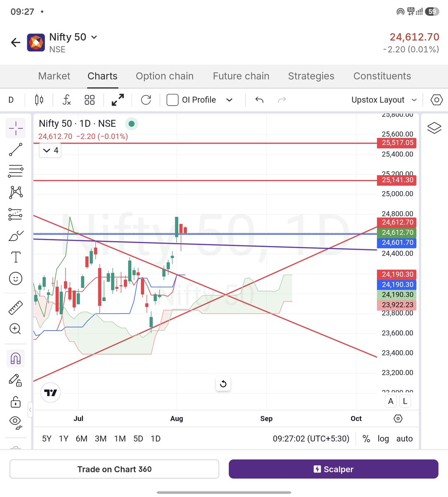Select the Fibonacci retracement tool

pos(16,171)
